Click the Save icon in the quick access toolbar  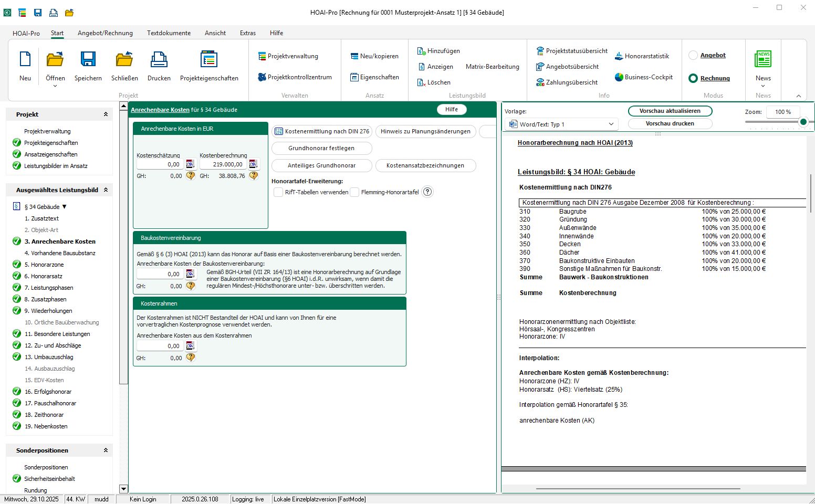pos(37,13)
